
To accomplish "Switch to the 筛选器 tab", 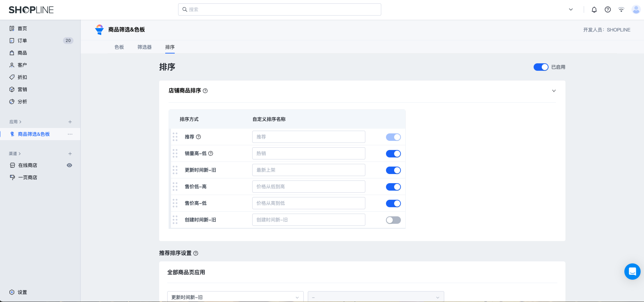I will coord(145,47).
